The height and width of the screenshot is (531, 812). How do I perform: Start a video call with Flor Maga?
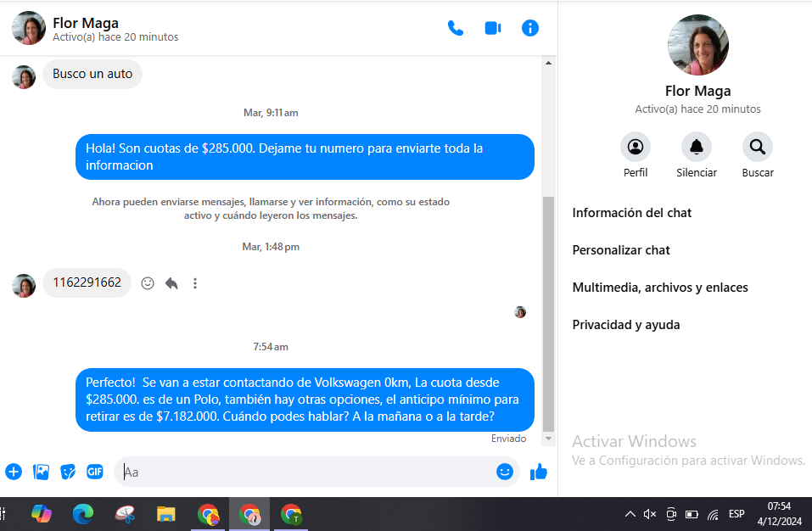492,28
